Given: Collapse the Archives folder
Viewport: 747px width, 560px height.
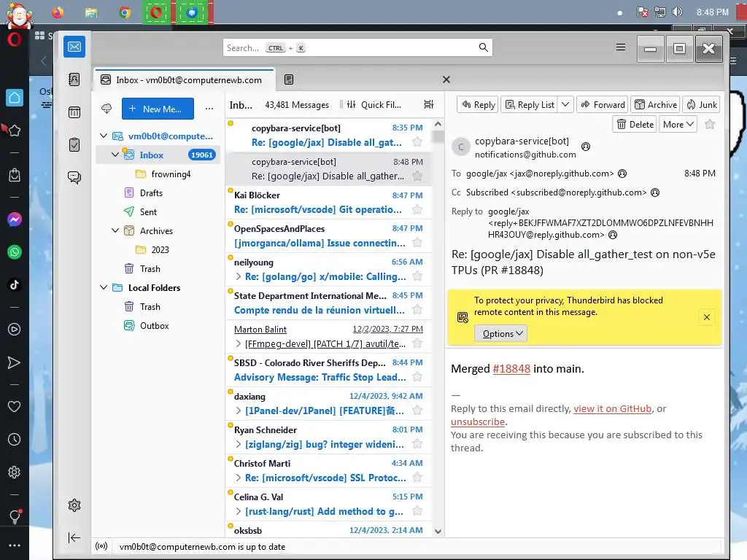Looking at the screenshot, I should pyautogui.click(x=115, y=230).
